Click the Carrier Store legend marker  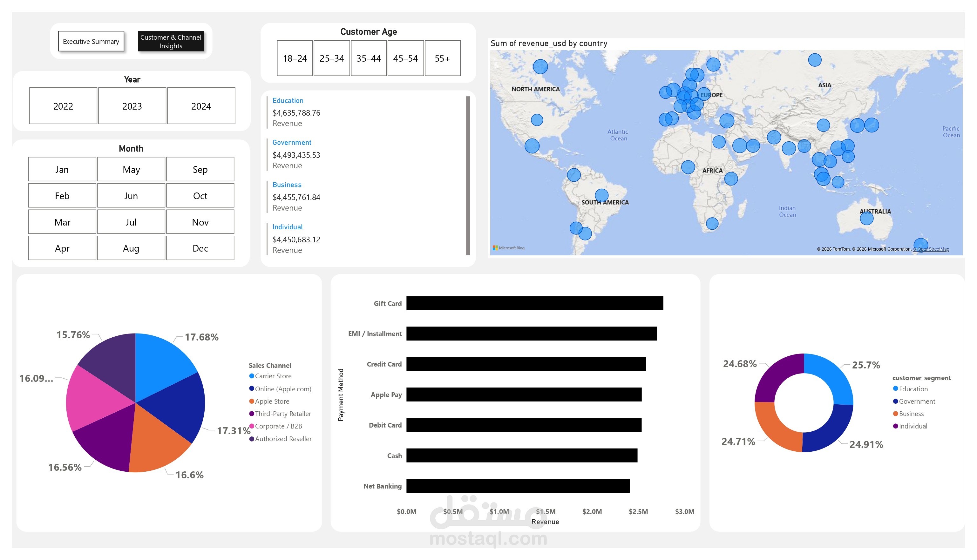click(252, 376)
